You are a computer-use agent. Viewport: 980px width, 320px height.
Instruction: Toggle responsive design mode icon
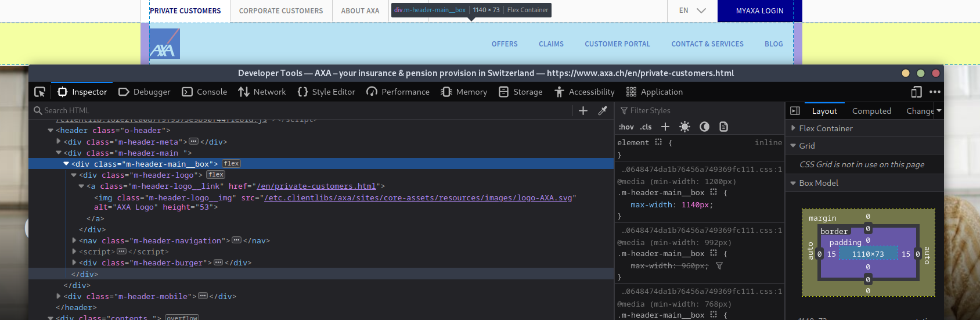(x=917, y=92)
